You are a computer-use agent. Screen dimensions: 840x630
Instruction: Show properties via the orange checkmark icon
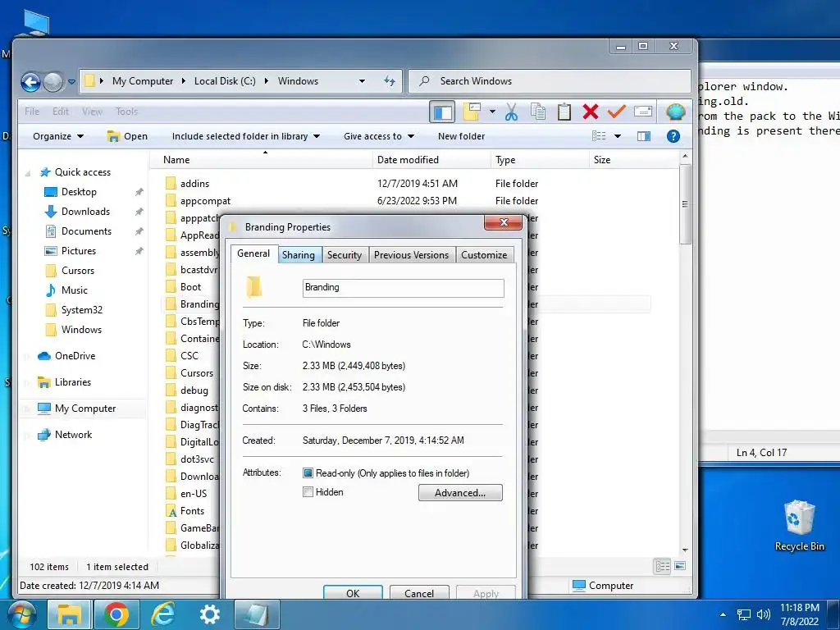(x=617, y=112)
